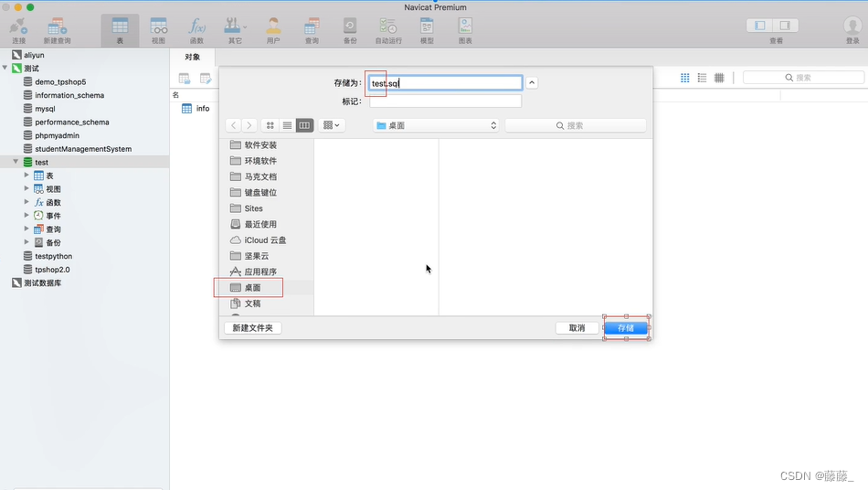Open the 对象 tab
The image size is (868, 490).
192,57
